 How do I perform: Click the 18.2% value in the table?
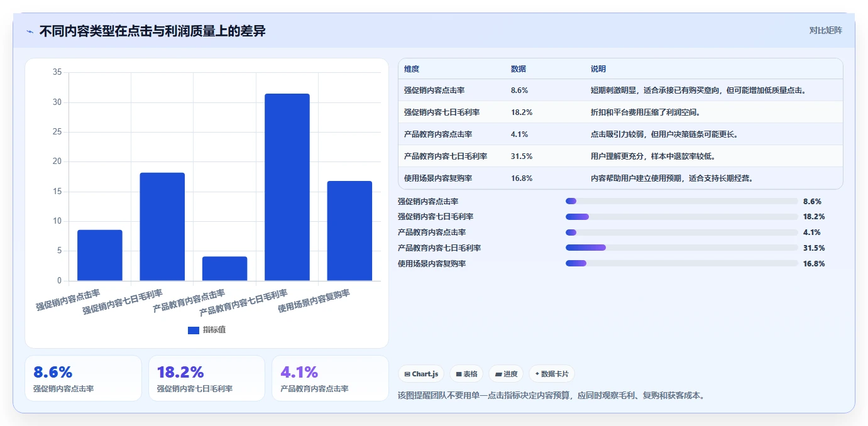pyautogui.click(x=522, y=112)
